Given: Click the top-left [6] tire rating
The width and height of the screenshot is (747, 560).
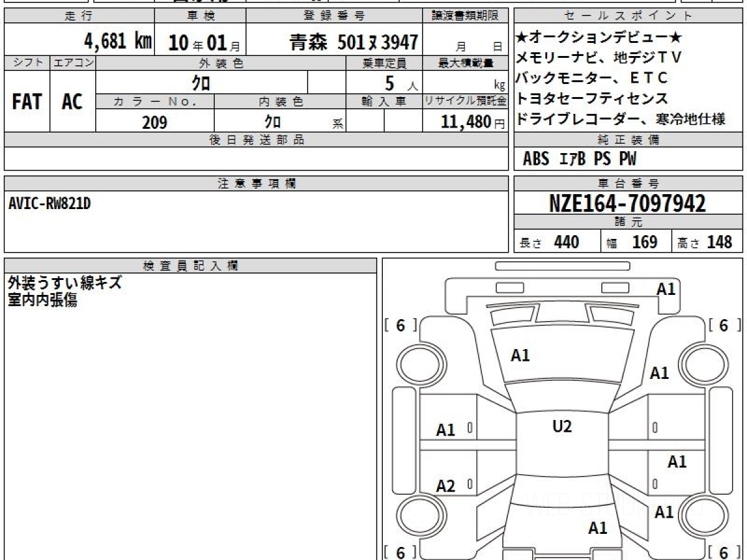Looking at the screenshot, I should pos(400,325).
